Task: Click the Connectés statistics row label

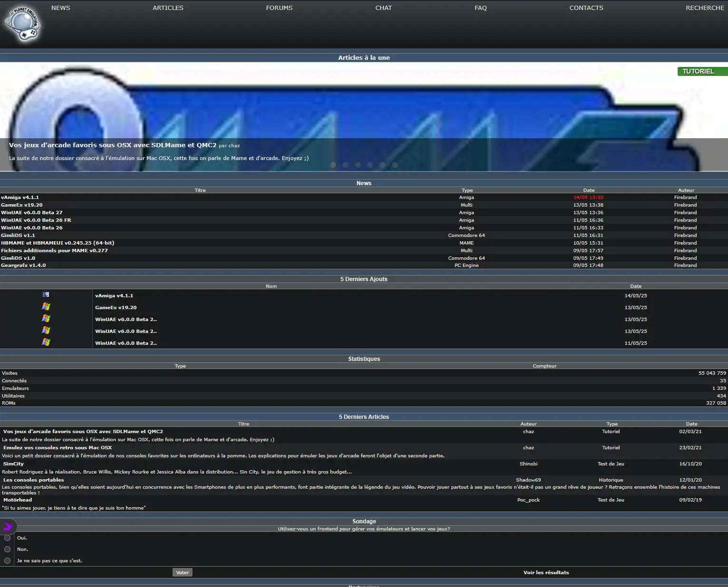Action: pyautogui.click(x=14, y=380)
